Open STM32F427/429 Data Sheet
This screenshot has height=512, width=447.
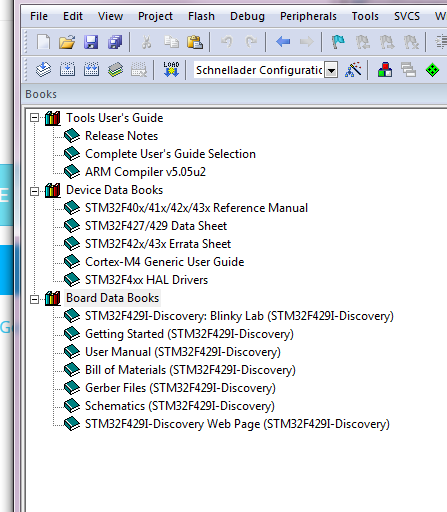(156, 226)
